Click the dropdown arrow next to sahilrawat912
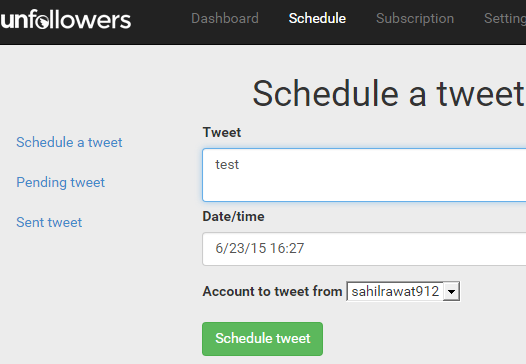 [x=451, y=292]
